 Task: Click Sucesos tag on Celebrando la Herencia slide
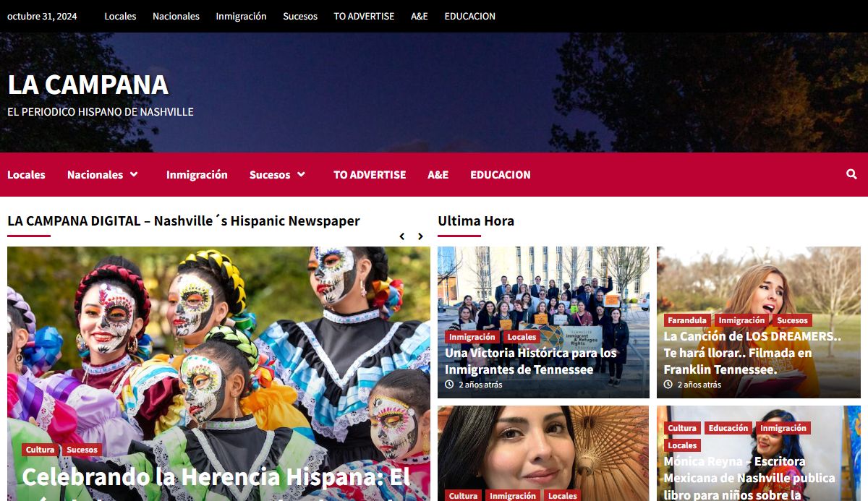pyautogui.click(x=82, y=450)
